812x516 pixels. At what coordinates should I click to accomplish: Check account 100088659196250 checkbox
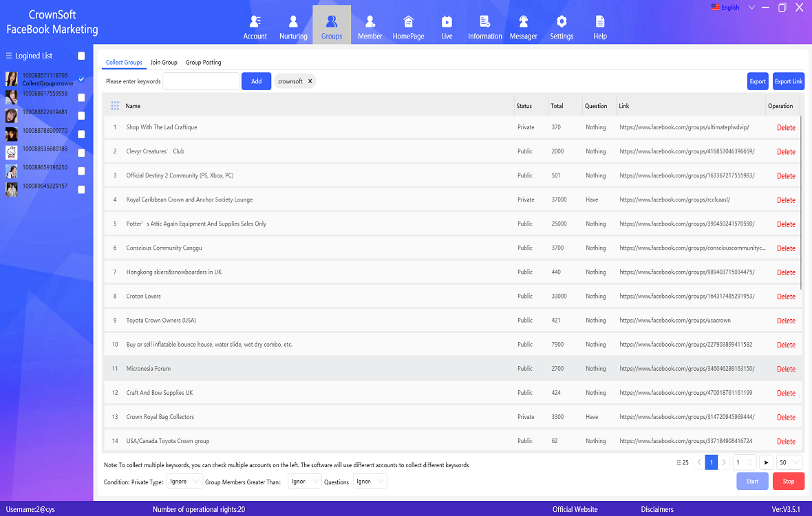(81, 171)
